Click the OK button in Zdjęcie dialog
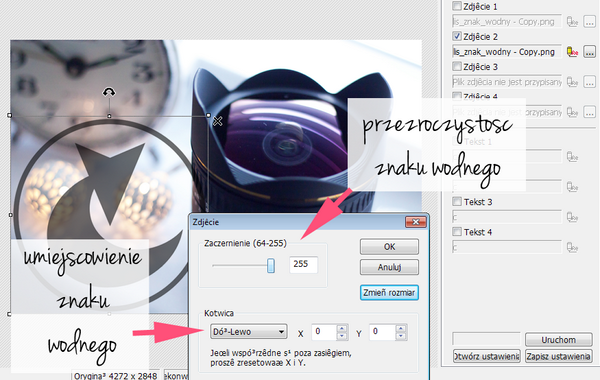This screenshot has width=600, height=380. (x=389, y=247)
